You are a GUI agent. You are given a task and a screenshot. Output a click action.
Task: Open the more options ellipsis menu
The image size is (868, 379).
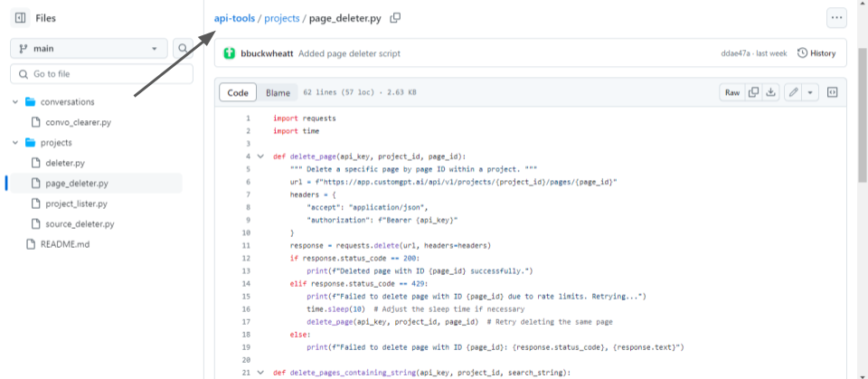click(x=836, y=18)
